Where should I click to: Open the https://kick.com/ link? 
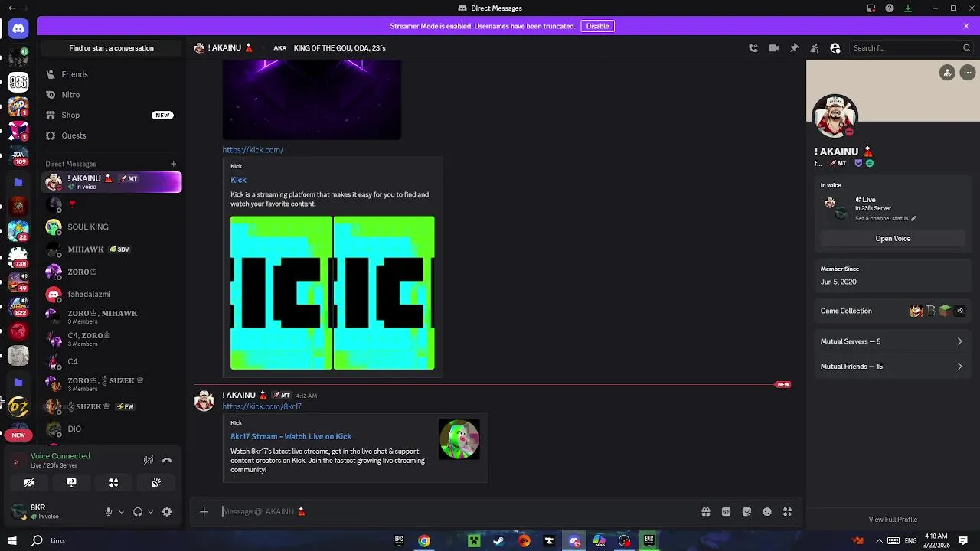click(x=253, y=150)
